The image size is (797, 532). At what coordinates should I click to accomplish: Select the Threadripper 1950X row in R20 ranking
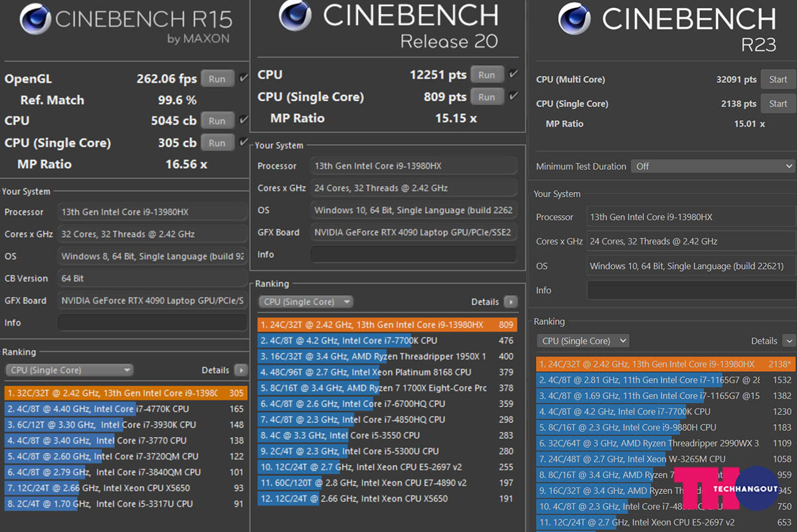coord(388,357)
